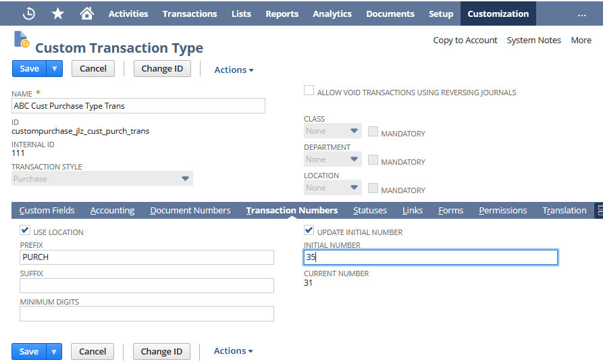This screenshot has width=603, height=364.
Task: Open the Setup menu
Action: [x=441, y=14]
